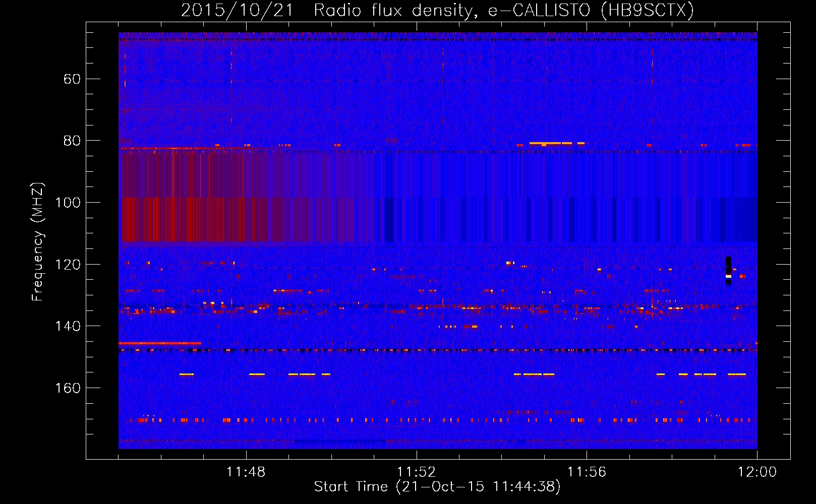This screenshot has height=504, width=816.
Task: Click the black data gap near 120 MHz
Action: click(728, 271)
